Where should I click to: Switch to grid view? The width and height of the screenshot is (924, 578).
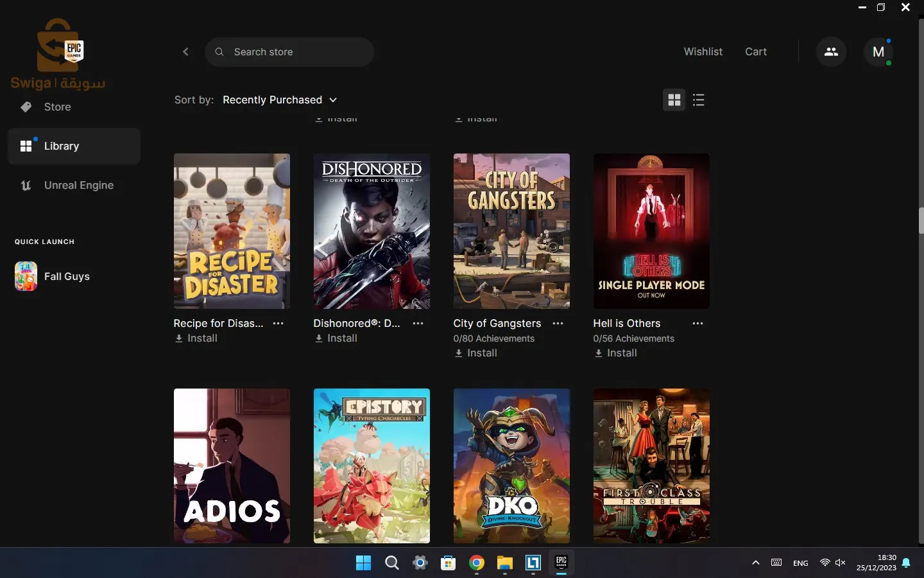point(674,100)
